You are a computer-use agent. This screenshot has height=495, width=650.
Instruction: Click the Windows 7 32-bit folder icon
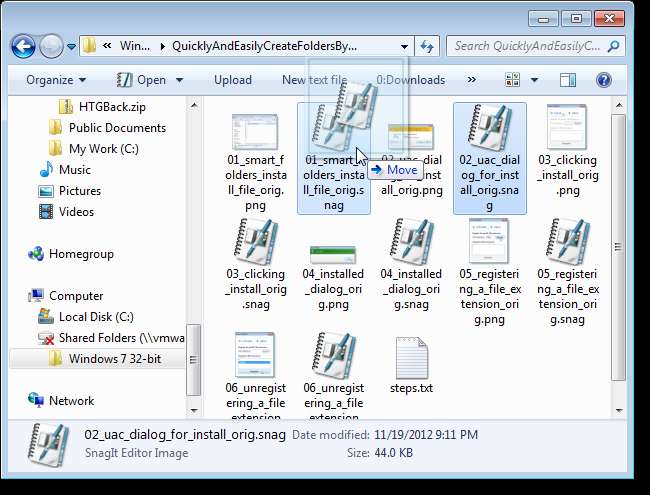[56, 359]
